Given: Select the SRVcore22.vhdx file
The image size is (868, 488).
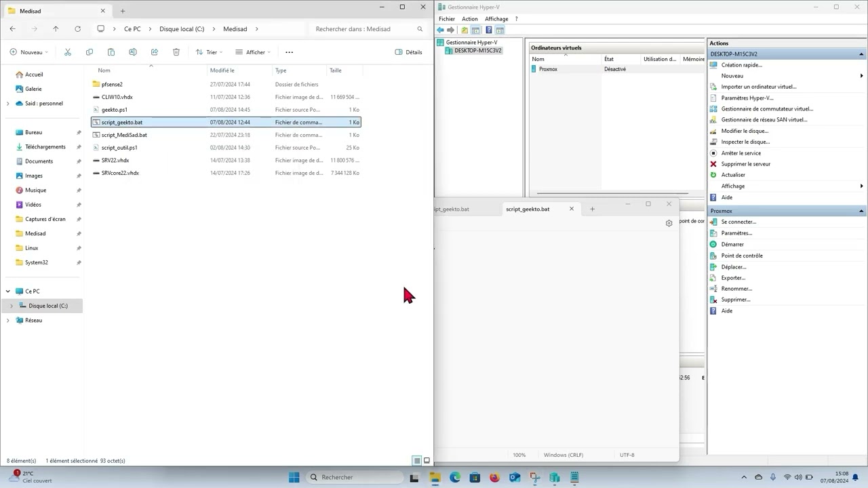Looking at the screenshot, I should tap(226, 173).
